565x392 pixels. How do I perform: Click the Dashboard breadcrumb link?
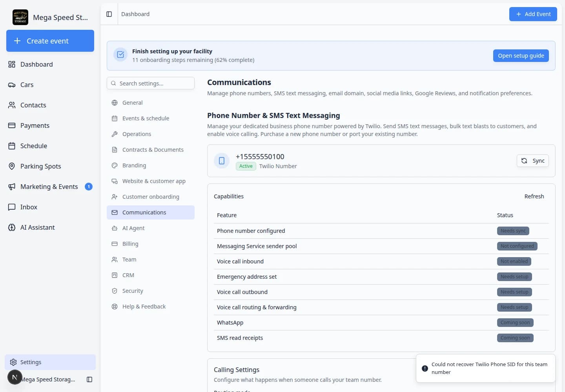(x=135, y=14)
